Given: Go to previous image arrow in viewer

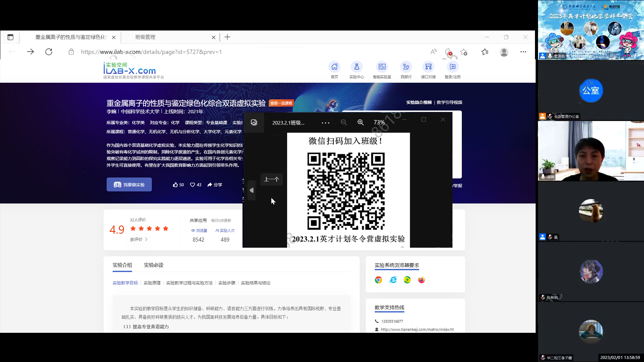Looking at the screenshot, I should point(252,190).
